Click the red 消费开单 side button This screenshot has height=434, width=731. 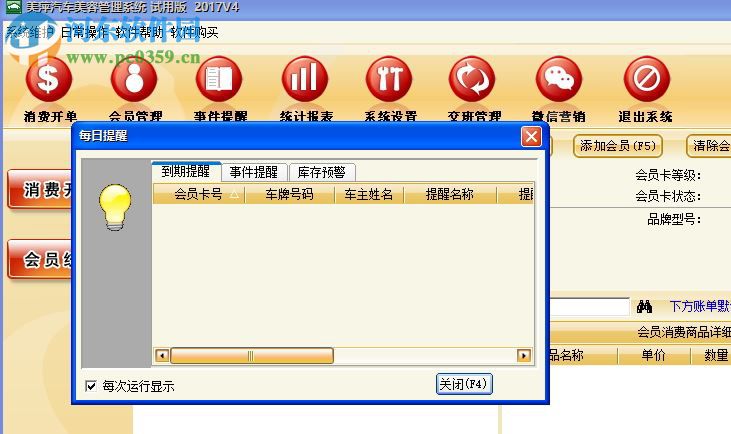pyautogui.click(x=41, y=189)
